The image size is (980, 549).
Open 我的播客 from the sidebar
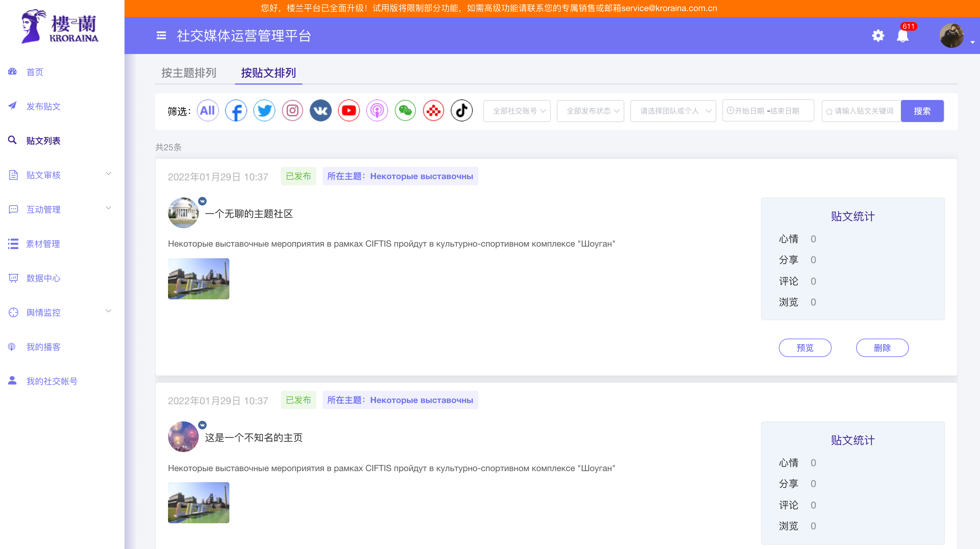43,347
